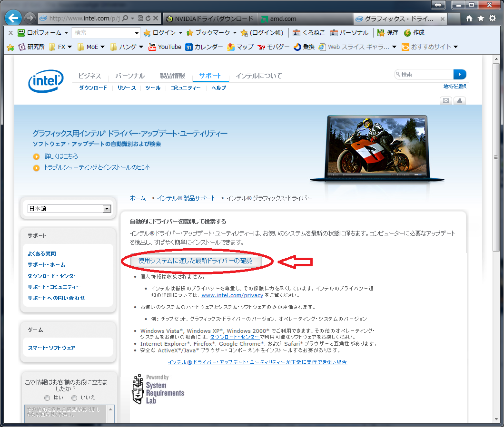Click 使用システムに適した最新ドライバーの確認 button
Viewport: 504px width, 427px height.
tap(196, 261)
